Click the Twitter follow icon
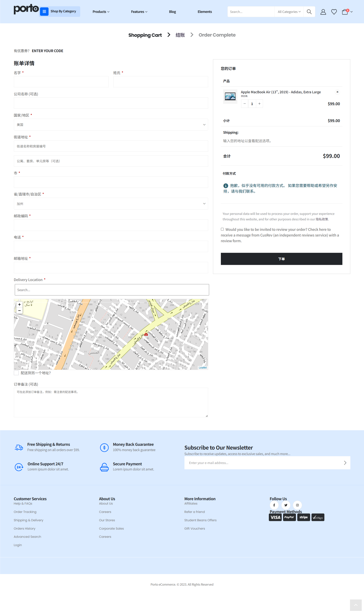This screenshot has width=364, height=612. 286,505
